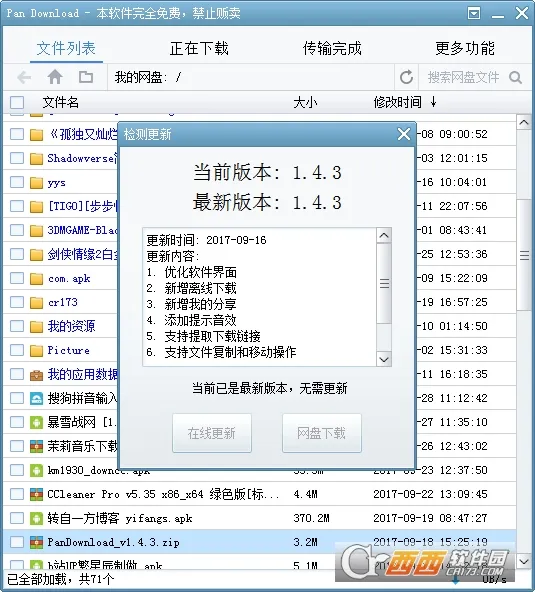Refresh the file list
The width and height of the screenshot is (535, 592).
(x=406, y=77)
